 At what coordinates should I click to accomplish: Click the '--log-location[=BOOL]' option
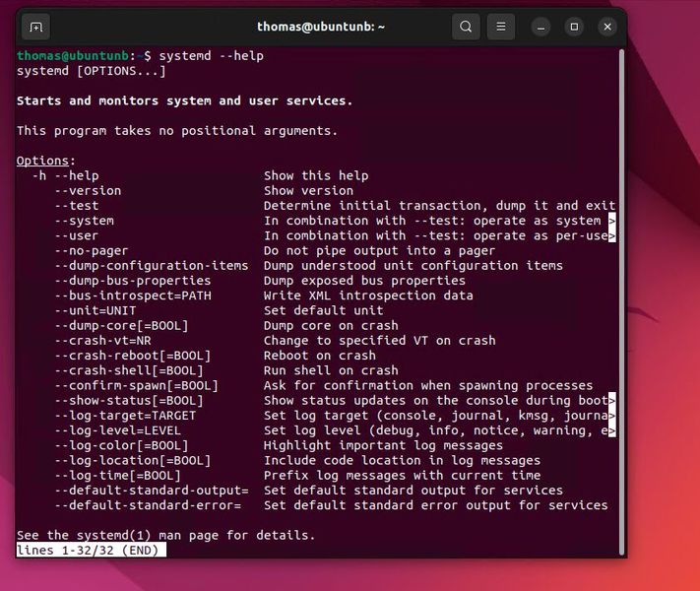(133, 461)
